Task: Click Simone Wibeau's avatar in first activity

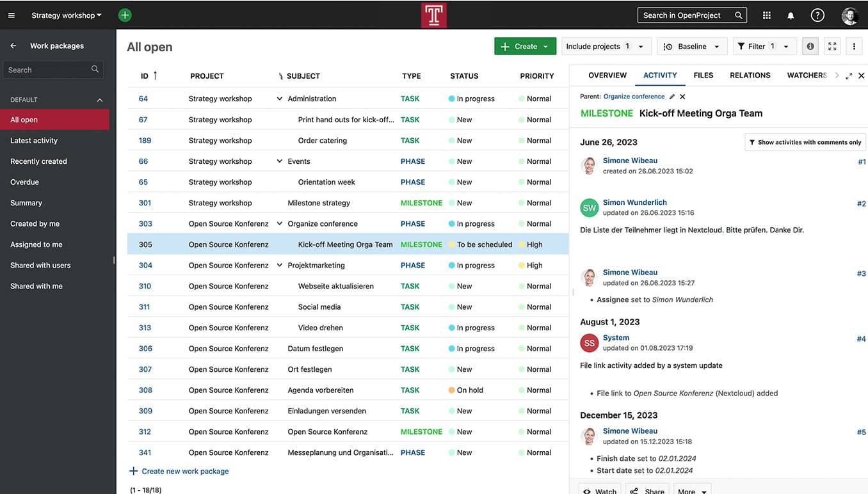Action: 589,166
